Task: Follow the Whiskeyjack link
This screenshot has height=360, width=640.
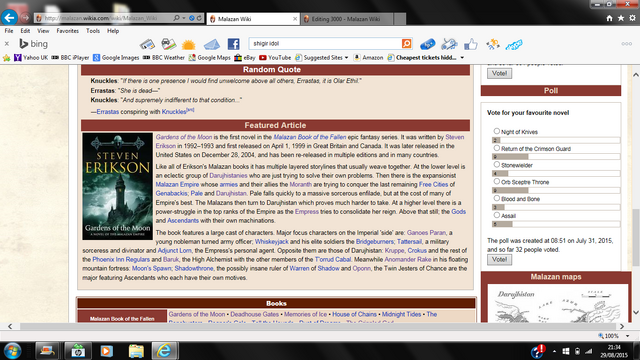Action: (x=271, y=242)
